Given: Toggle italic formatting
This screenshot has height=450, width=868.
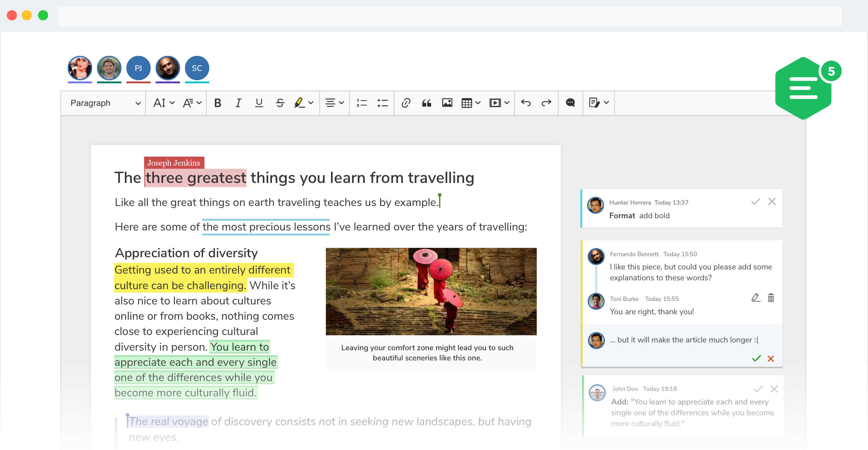Looking at the screenshot, I should coord(238,103).
